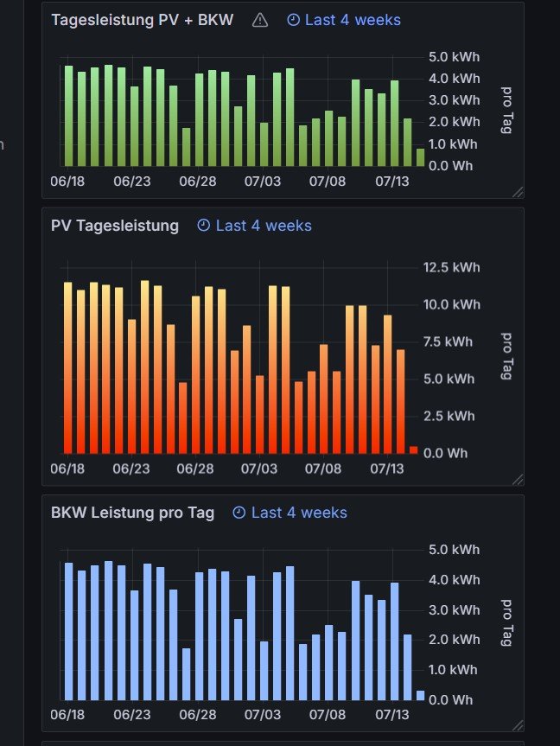Select the first orange bar in PV Tagesleistung chart
The image size is (560, 746).
(x=67, y=367)
